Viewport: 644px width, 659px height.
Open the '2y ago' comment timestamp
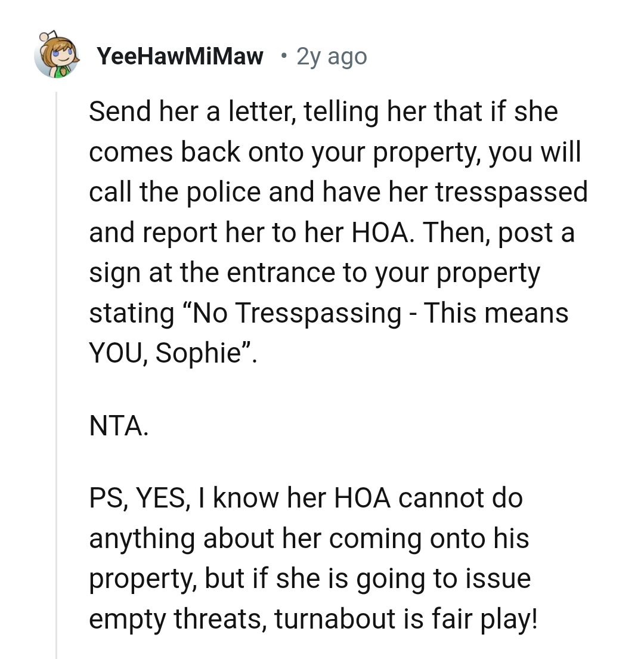click(332, 56)
